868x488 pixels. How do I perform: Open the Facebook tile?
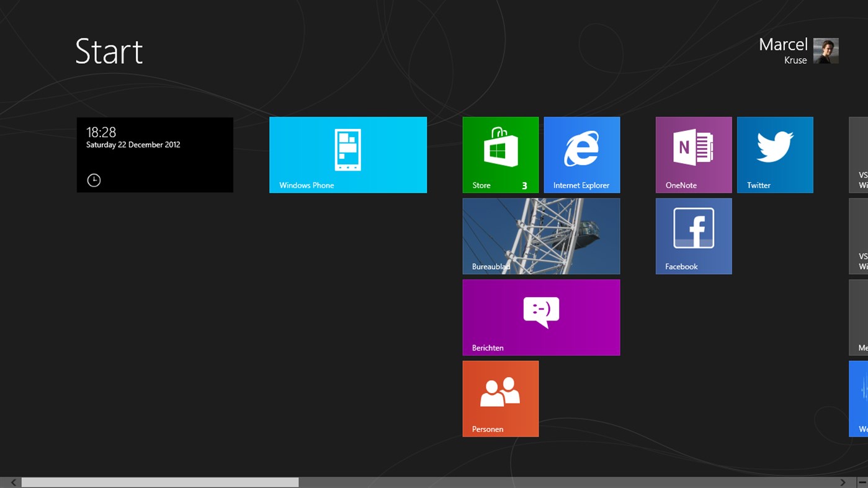[x=693, y=236]
